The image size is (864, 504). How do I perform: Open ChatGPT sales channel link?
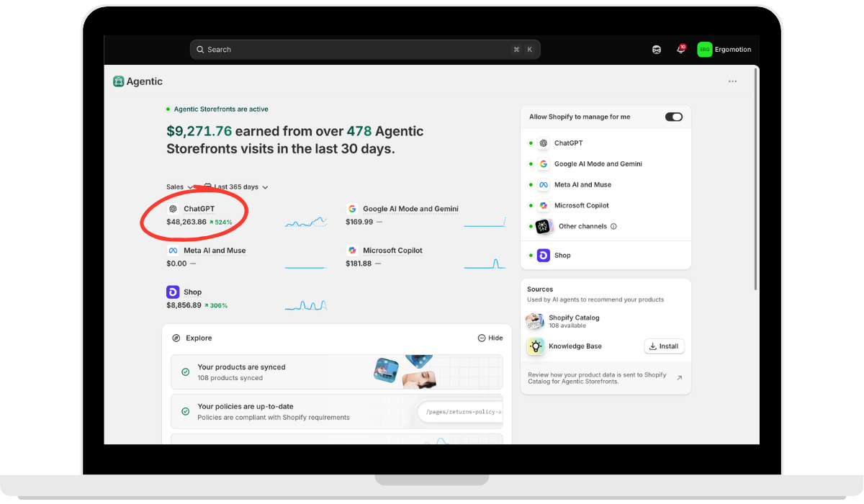click(199, 209)
